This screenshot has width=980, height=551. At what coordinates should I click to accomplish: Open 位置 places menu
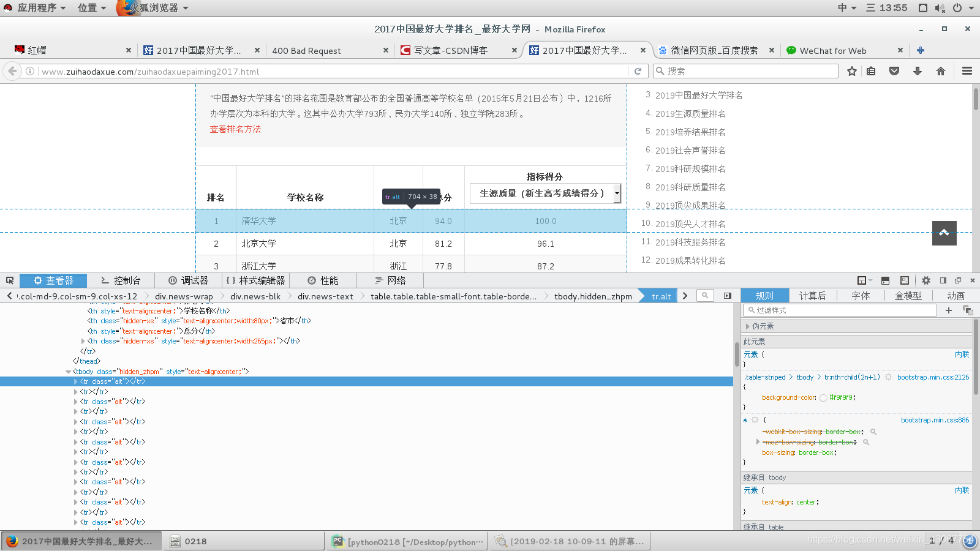(x=92, y=8)
